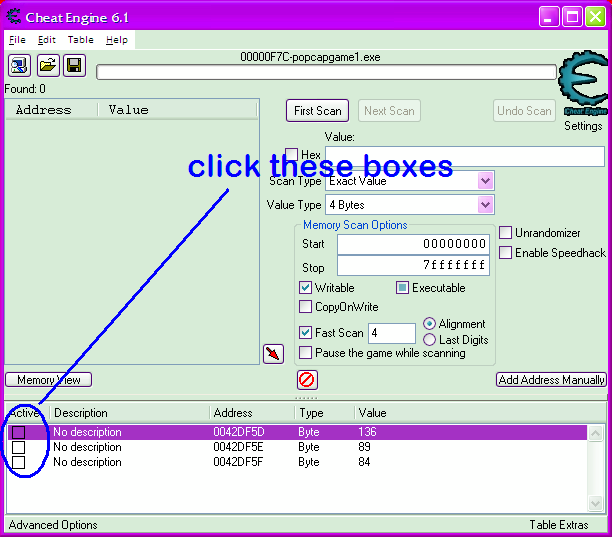Enable Pause the game while scanning
612x537 pixels.
[x=305, y=352]
